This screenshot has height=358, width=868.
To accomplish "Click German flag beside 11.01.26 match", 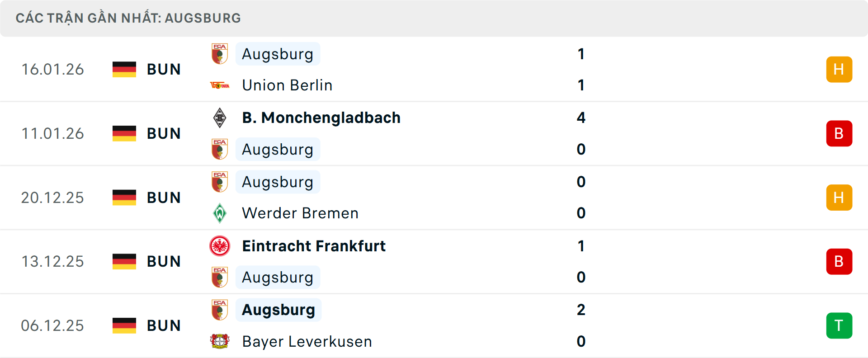I will point(124,133).
